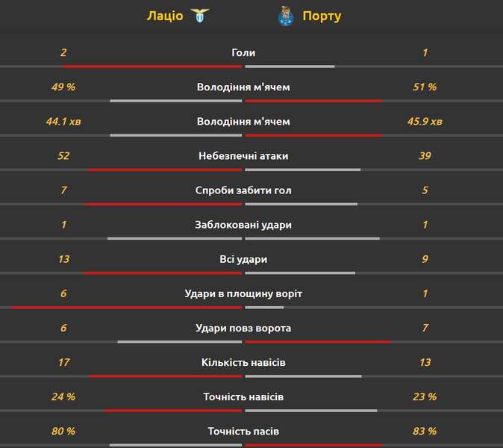The width and height of the screenshot is (503, 448).
Task: Click the red Lazio Всі удари bar
Action: click(x=163, y=273)
